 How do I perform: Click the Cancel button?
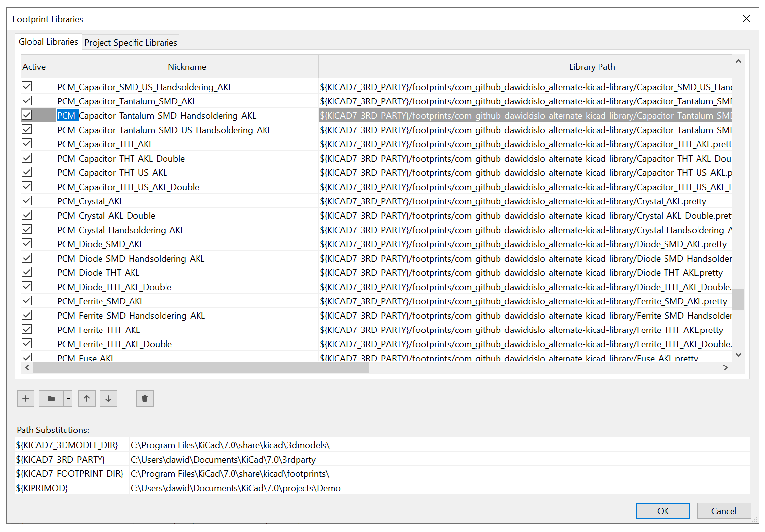pos(723,511)
